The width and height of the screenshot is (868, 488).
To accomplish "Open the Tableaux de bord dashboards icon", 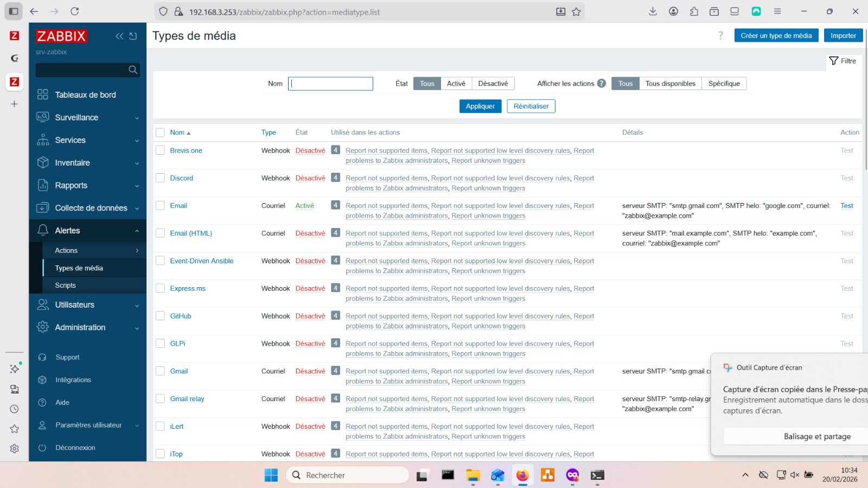I will click(43, 95).
